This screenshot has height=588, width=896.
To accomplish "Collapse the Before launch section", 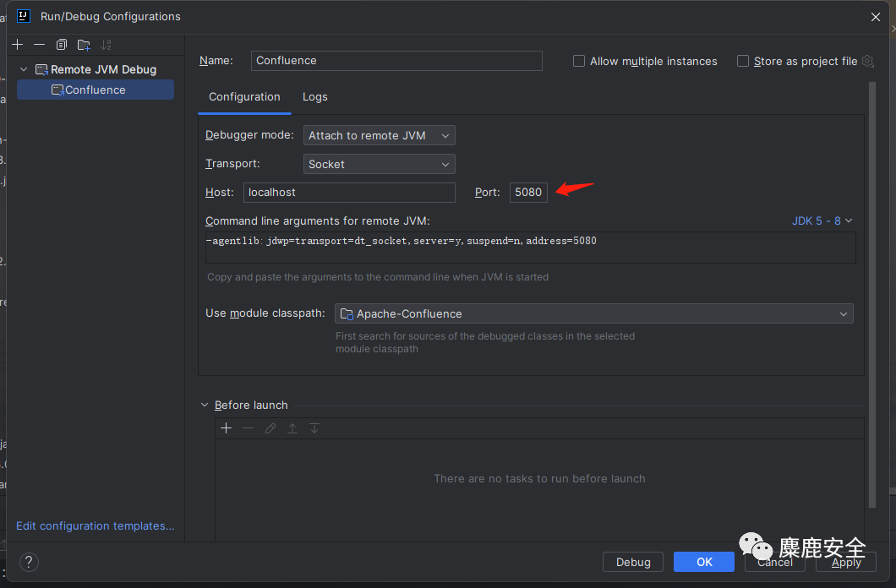I will pos(205,405).
